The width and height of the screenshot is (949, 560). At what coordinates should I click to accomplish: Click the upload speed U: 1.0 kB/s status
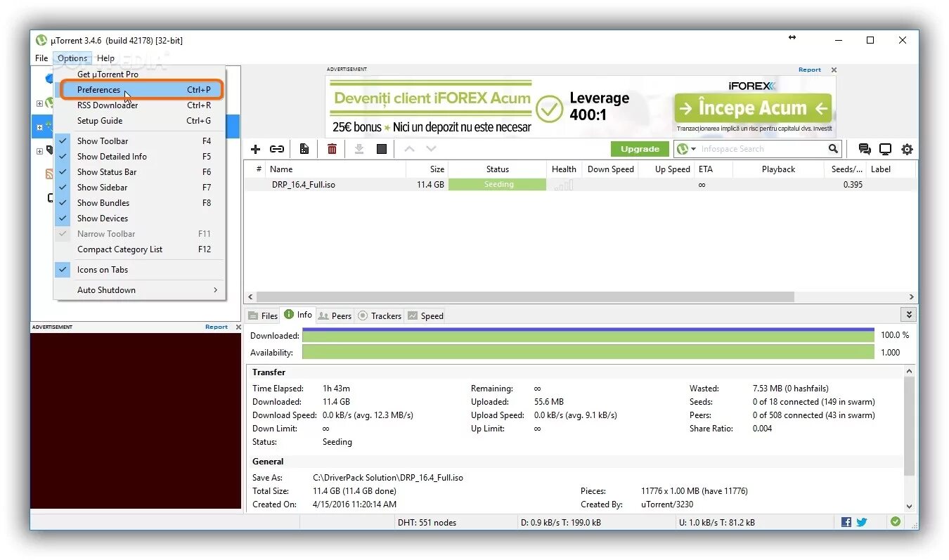[716, 522]
